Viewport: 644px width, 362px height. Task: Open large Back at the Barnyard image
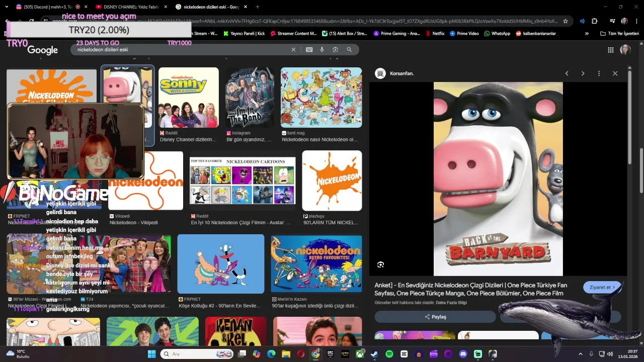click(498, 179)
